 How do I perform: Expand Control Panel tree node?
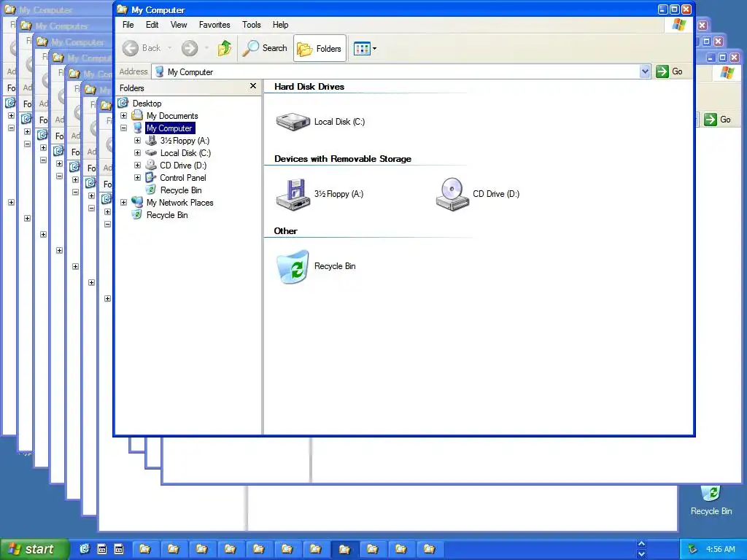pyautogui.click(x=137, y=178)
